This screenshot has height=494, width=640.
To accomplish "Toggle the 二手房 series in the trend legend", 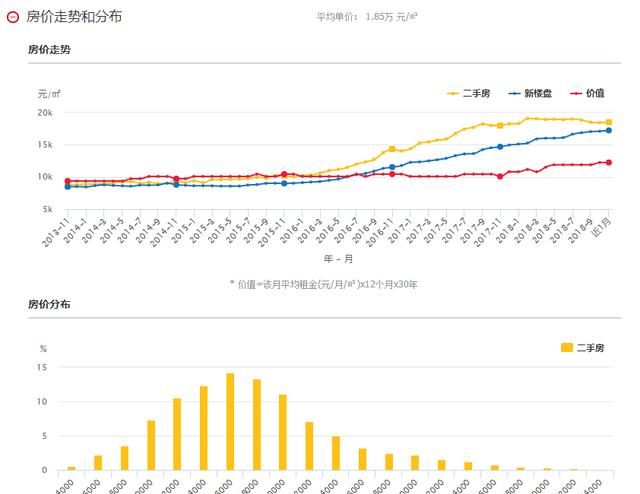I will (469, 93).
